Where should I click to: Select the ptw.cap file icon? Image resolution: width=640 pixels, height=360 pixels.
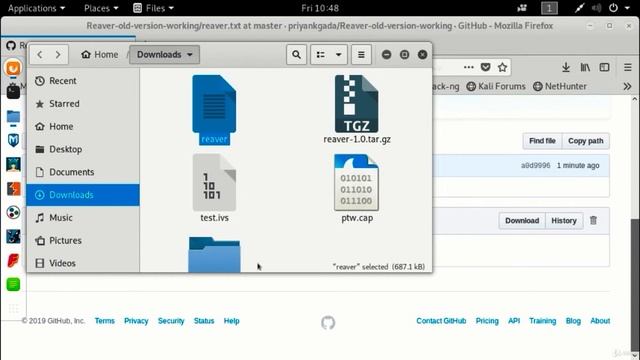tap(356, 182)
